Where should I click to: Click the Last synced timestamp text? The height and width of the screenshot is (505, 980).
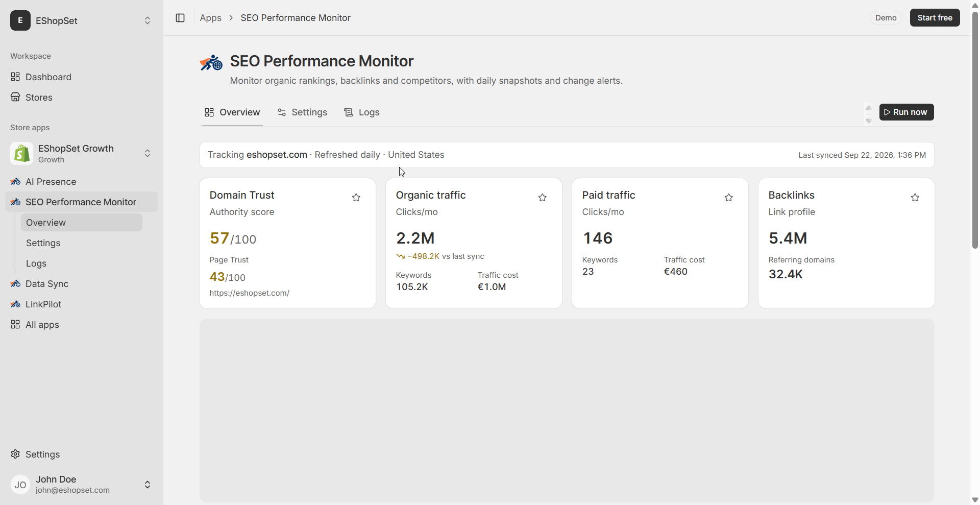pos(862,155)
